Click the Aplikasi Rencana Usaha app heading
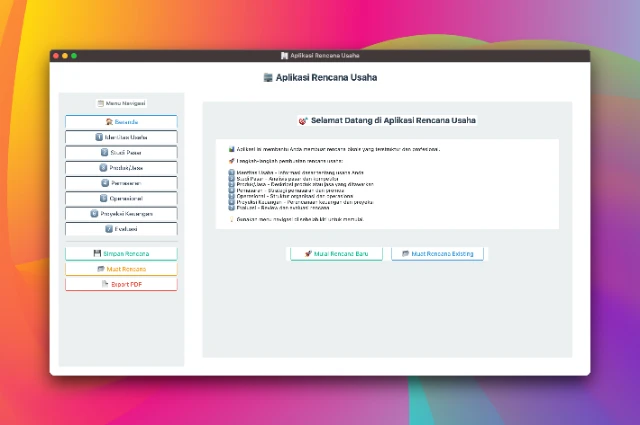 click(320, 77)
